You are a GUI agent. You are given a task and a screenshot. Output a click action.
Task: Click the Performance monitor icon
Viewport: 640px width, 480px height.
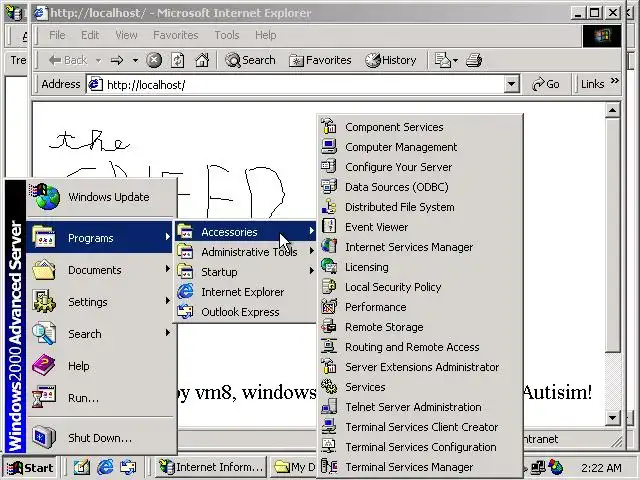329,307
